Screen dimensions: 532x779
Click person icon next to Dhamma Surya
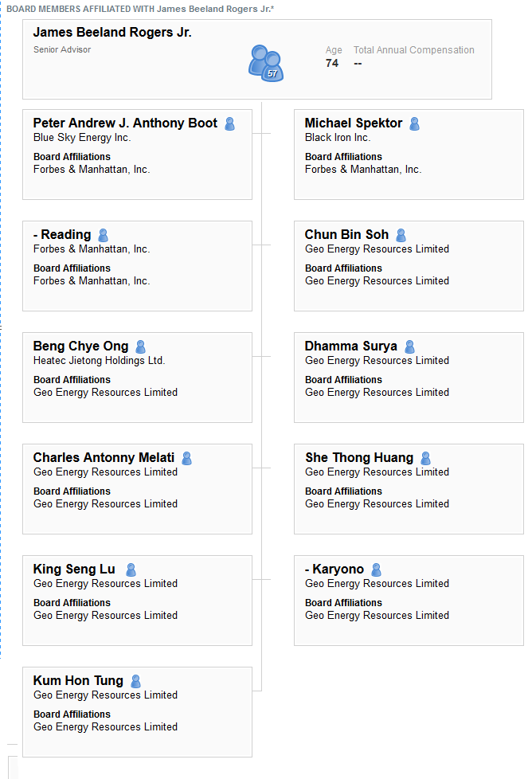(x=410, y=346)
